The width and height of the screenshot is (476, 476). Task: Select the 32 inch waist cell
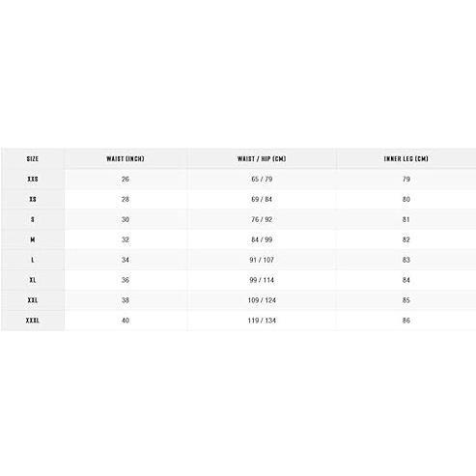point(126,239)
